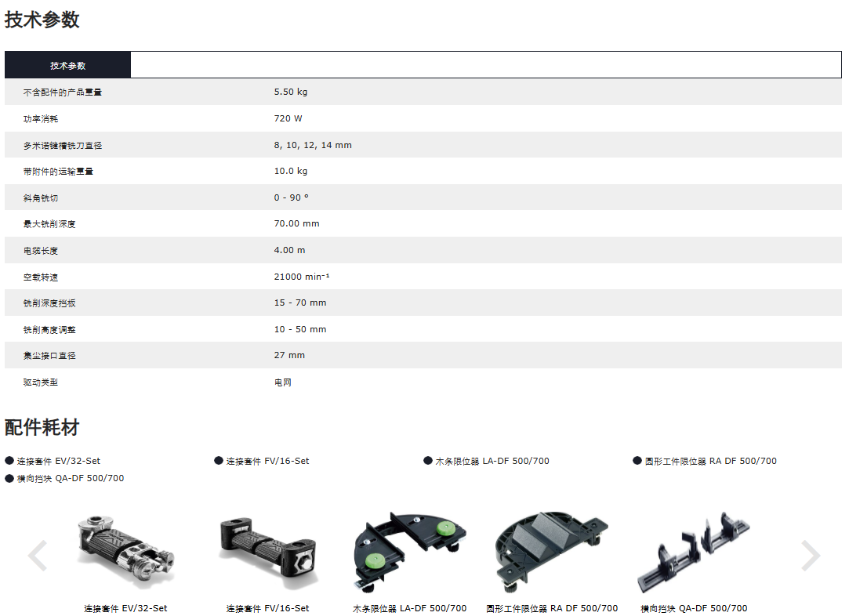The height and width of the screenshot is (616, 849).
Task: Click caption 圆形工件限位器 RA DF 500/700 under image
Action: click(551, 608)
